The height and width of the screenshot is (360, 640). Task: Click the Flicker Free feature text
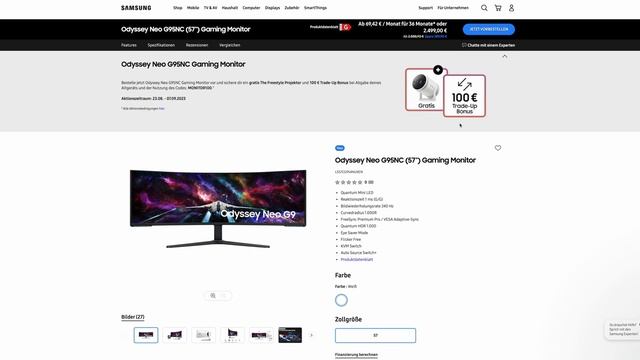(x=351, y=239)
